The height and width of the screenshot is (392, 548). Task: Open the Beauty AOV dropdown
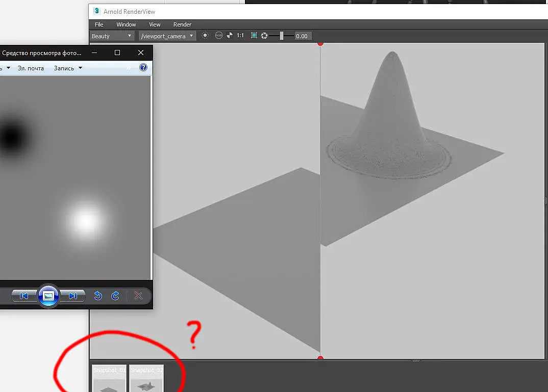coord(111,36)
